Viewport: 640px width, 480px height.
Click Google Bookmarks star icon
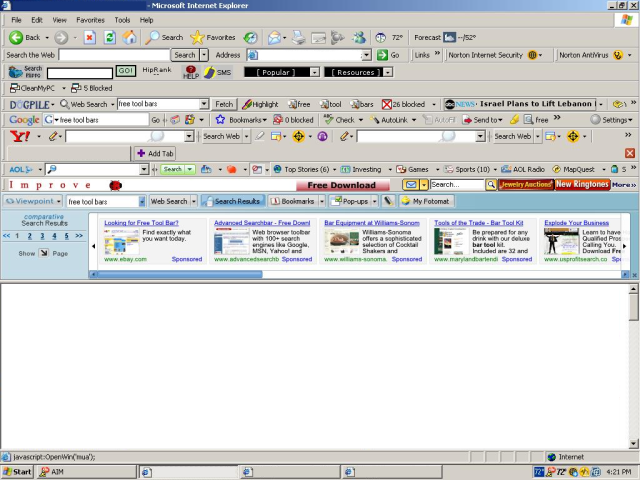[220, 120]
